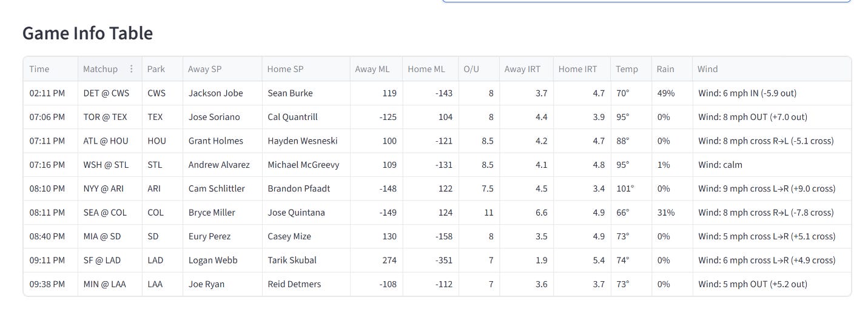This screenshot has height=309, width=868.
Task: Click the Temp column header
Action: pos(631,69)
